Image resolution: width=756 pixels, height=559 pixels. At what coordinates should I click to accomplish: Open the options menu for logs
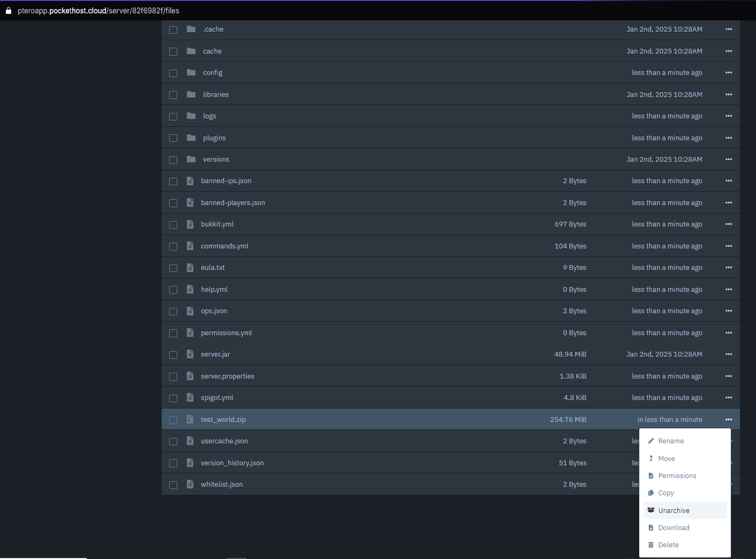(x=729, y=116)
